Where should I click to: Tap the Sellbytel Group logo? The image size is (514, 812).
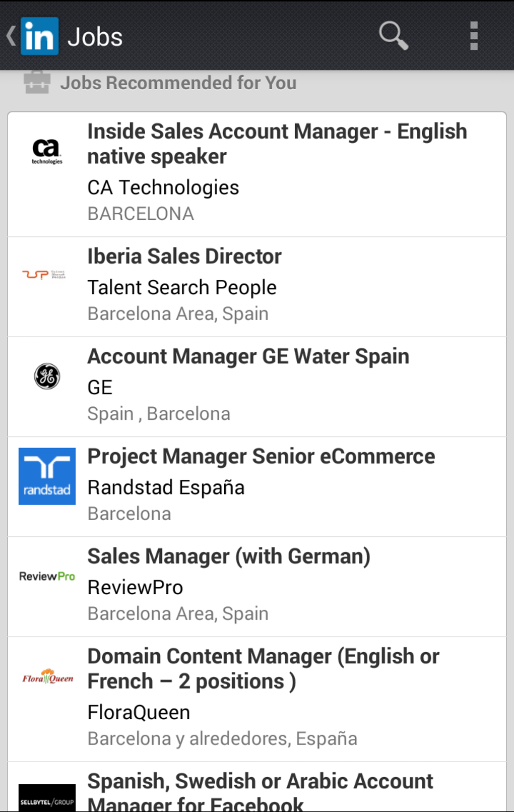click(47, 799)
